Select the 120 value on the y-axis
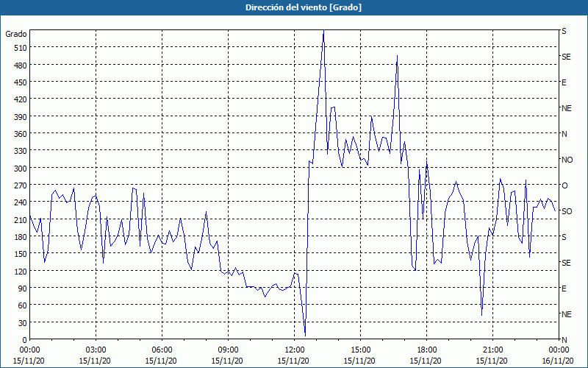Screen dimensions: 588x368 (21, 271)
